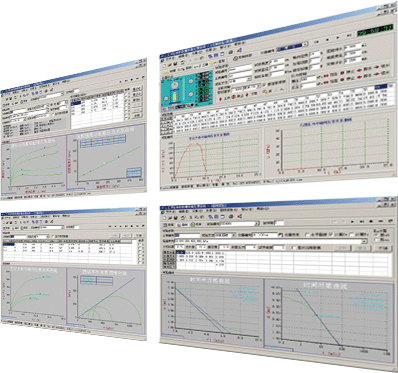
Task: Click the open folder icon in bottom-right window toolbar
Action: (x=170, y=218)
